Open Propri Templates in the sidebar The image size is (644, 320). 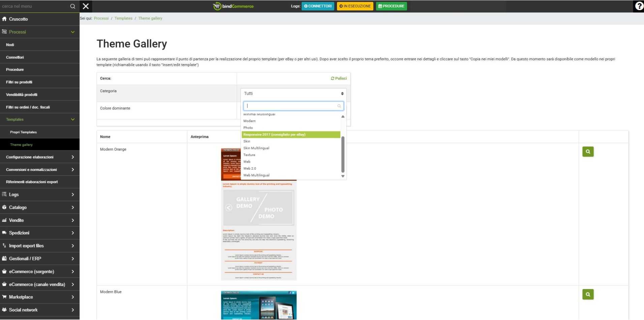tap(23, 132)
